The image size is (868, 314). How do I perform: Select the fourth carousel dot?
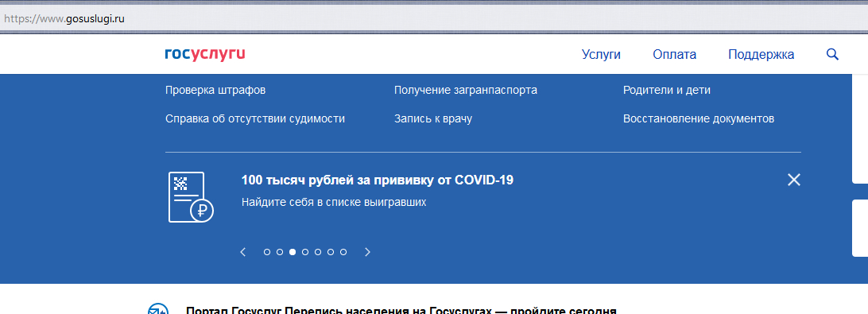point(305,252)
